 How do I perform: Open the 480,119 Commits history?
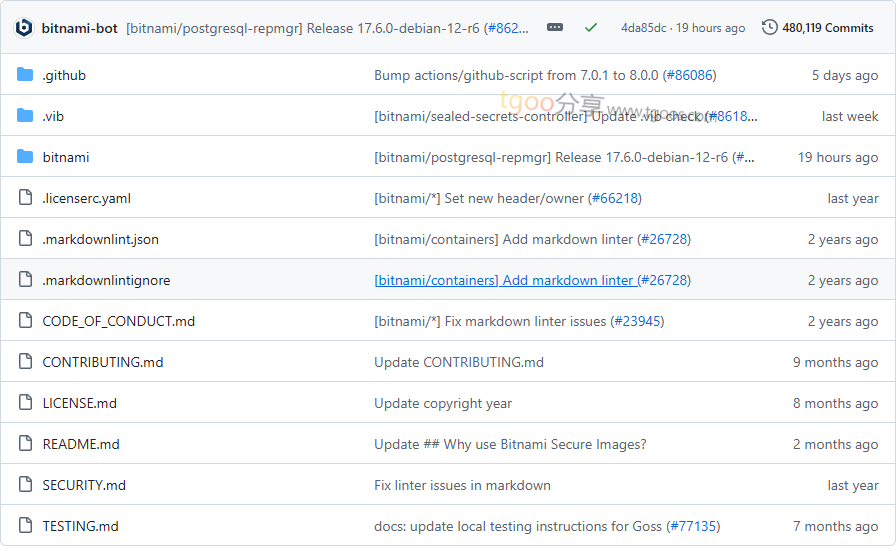(x=828, y=28)
